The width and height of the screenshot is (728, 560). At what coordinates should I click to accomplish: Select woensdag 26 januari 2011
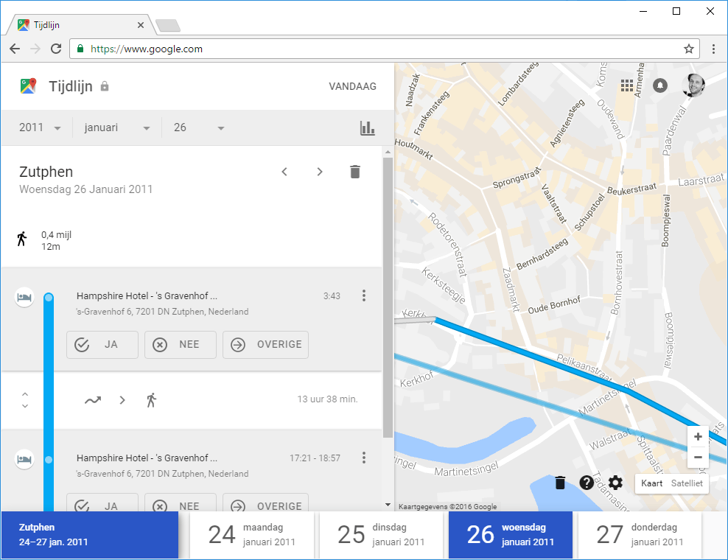tap(510, 535)
